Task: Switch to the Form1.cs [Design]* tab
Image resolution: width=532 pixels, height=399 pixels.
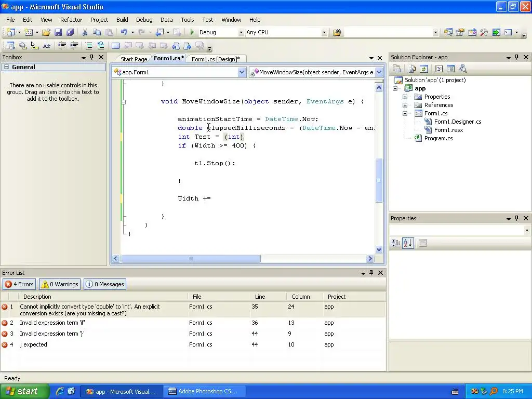Action: coord(216,59)
